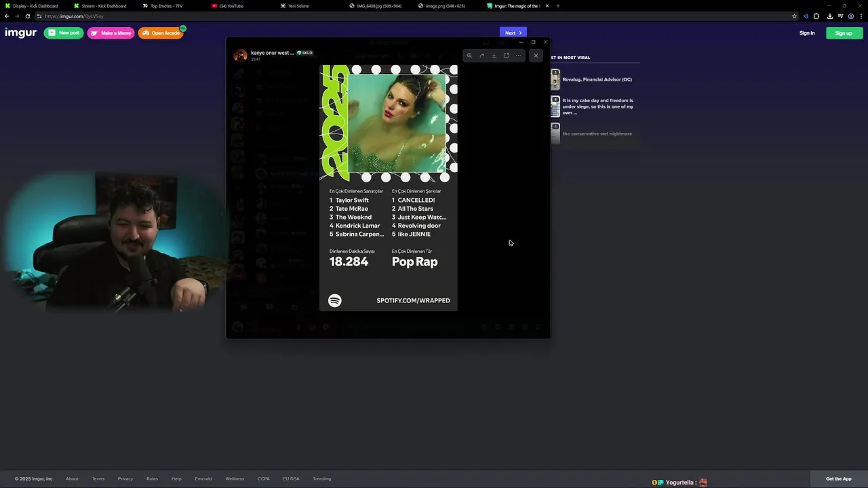This screenshot has width=868, height=488.
Task: Click Make a Meme button
Action: coord(111,33)
